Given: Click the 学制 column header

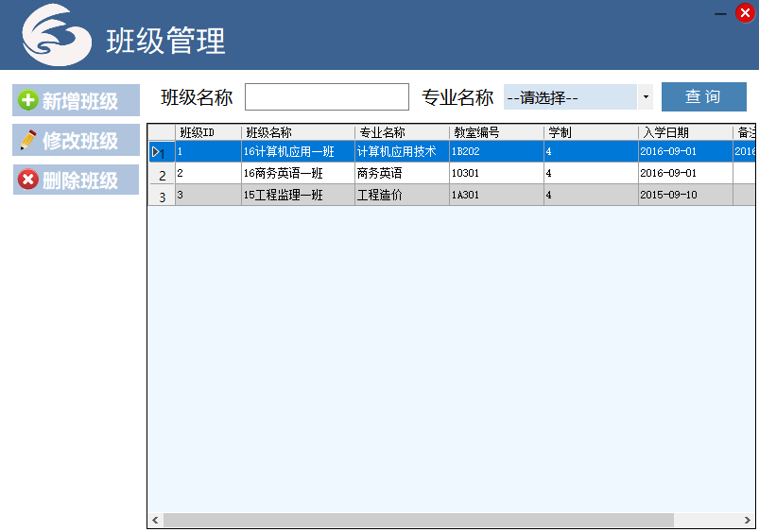Looking at the screenshot, I should point(591,132).
